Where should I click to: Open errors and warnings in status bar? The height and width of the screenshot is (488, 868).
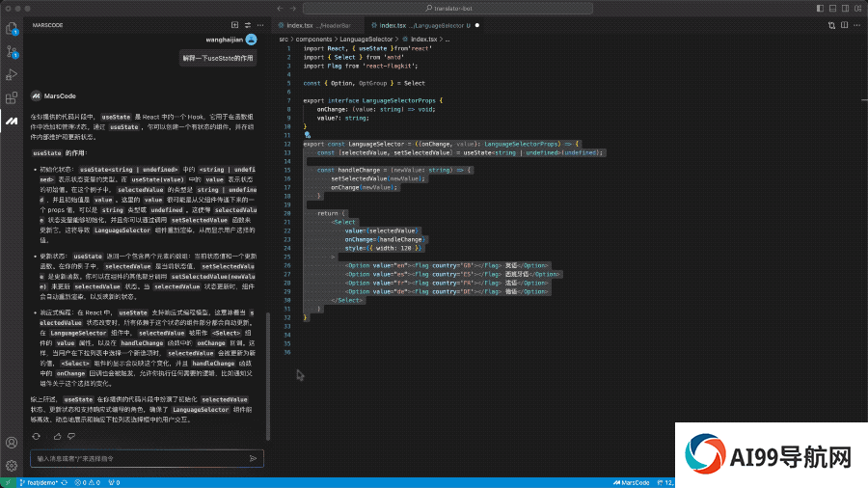[88, 482]
